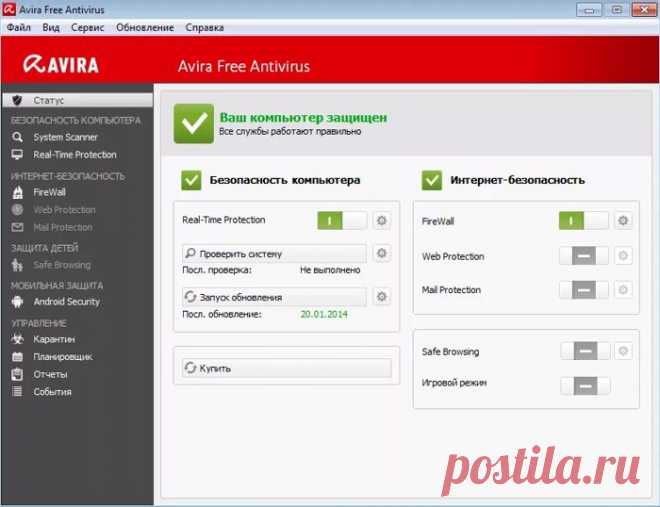This screenshot has height=507, width=660.
Task: Open FireWall settings gear
Action: (x=623, y=220)
